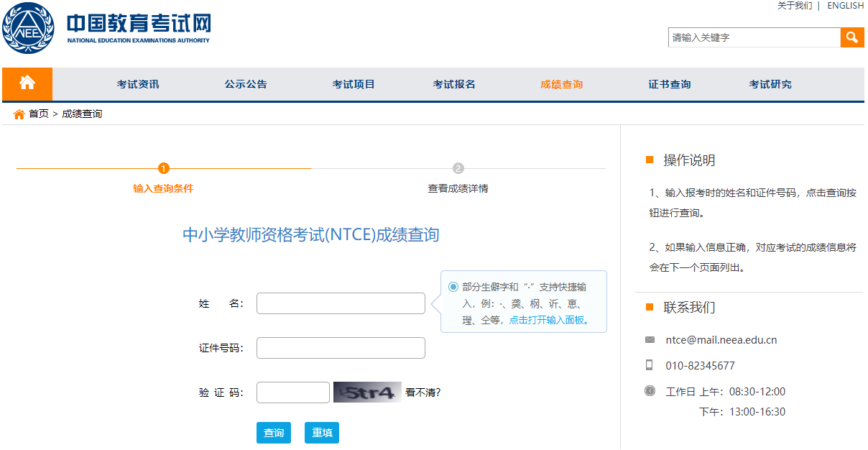Screen dimensions: 868x450
Task: Select the radio dot in input tip
Action: (x=453, y=287)
